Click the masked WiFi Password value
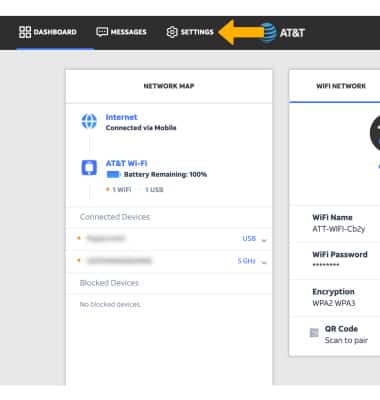 click(x=326, y=265)
